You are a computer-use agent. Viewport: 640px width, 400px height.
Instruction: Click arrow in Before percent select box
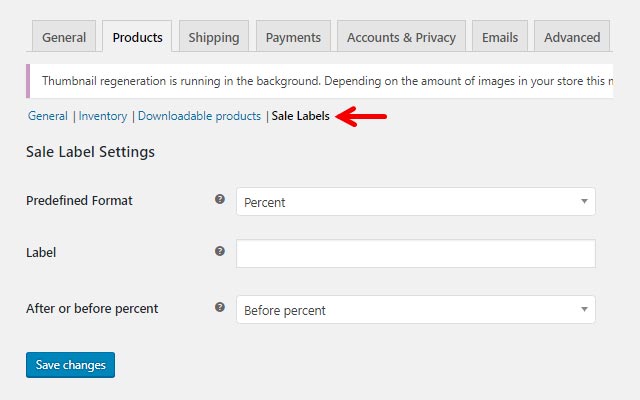[584, 309]
